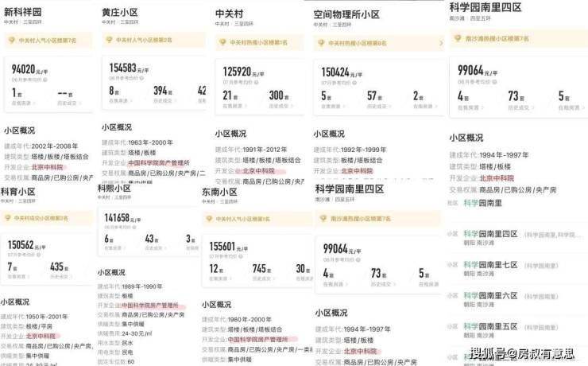The width and height of the screenshot is (588, 366).
Task: Click the 154583 元/平 price
Action: pos(129,68)
